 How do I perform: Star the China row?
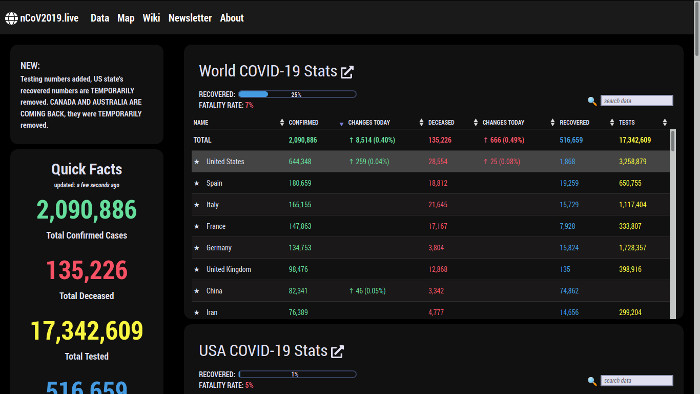(x=196, y=291)
